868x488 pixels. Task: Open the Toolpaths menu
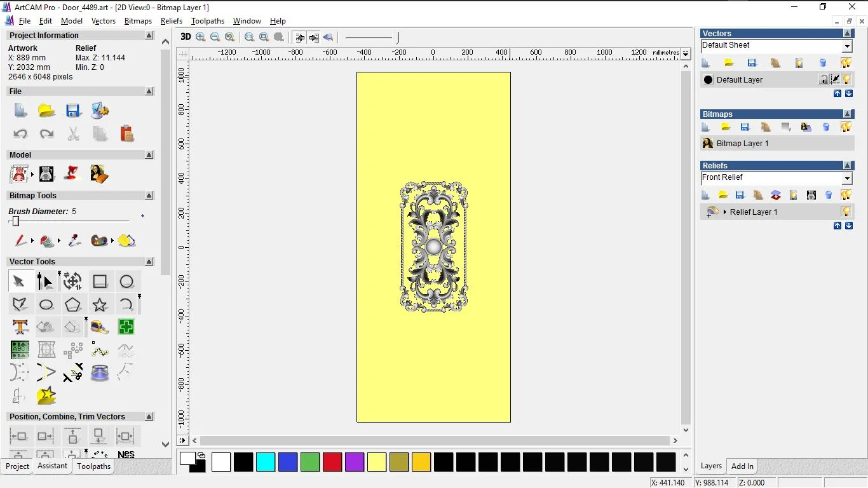click(207, 21)
